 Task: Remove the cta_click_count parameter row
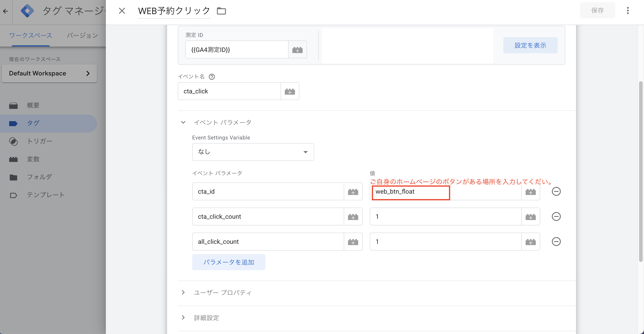tap(556, 217)
